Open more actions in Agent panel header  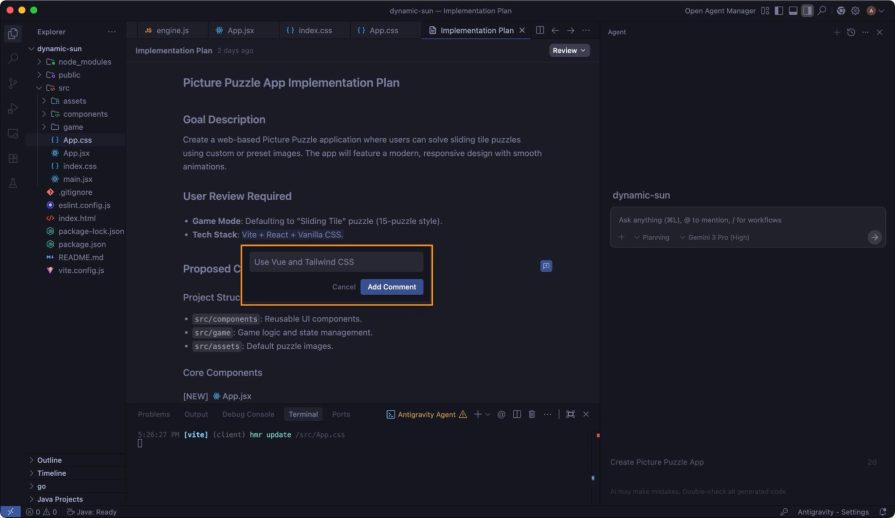click(x=865, y=33)
